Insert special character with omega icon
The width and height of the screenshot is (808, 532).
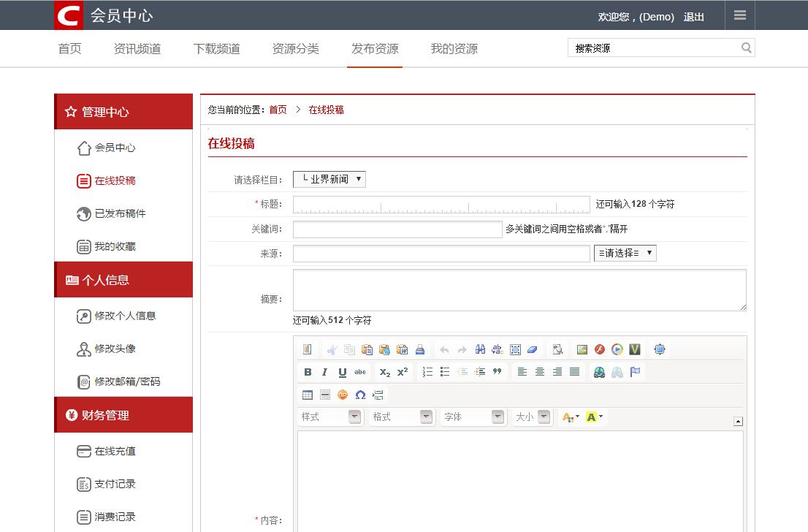[x=360, y=395]
